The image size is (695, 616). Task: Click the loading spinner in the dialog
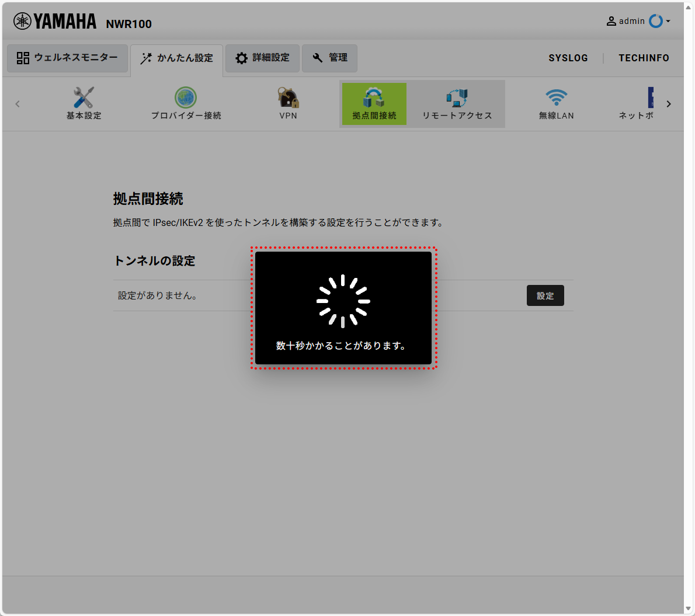point(343,301)
